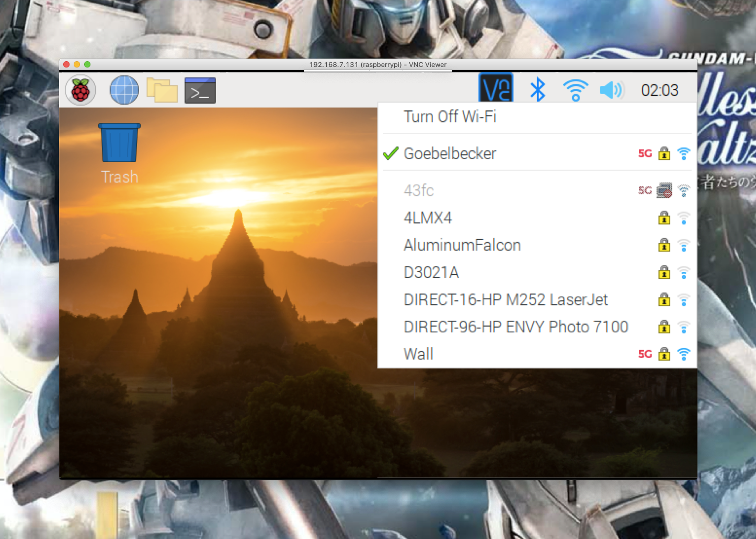Select the Trash icon on desktop
756x539 pixels.
click(120, 154)
